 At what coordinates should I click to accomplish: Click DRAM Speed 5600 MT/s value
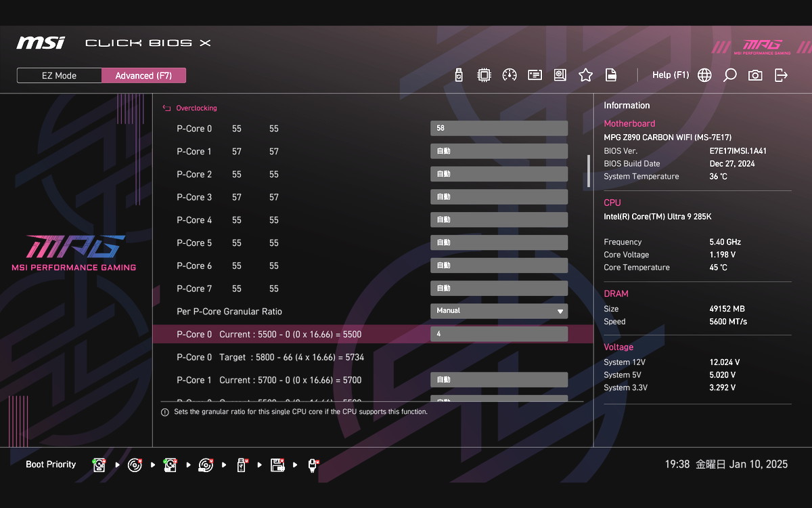click(728, 322)
